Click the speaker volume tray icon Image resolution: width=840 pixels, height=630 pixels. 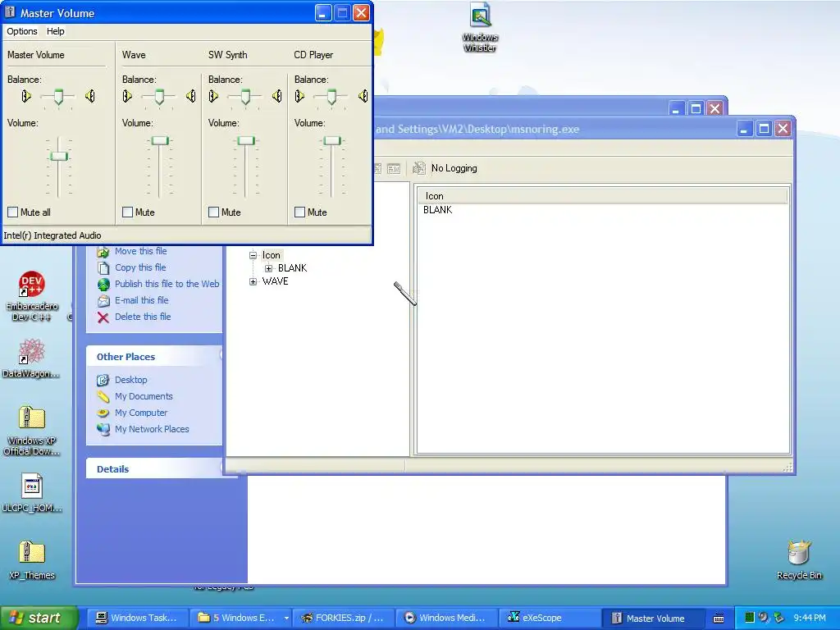click(764, 618)
